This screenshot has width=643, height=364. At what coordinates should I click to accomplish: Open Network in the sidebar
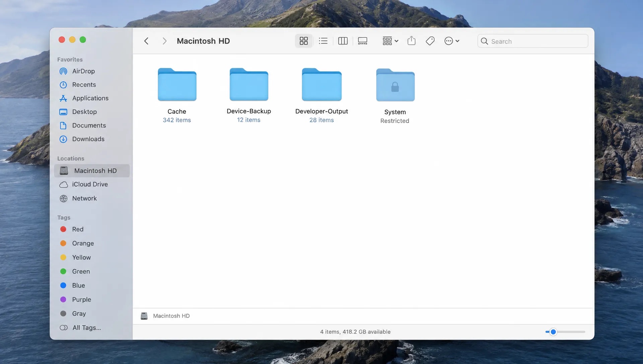coord(91,198)
